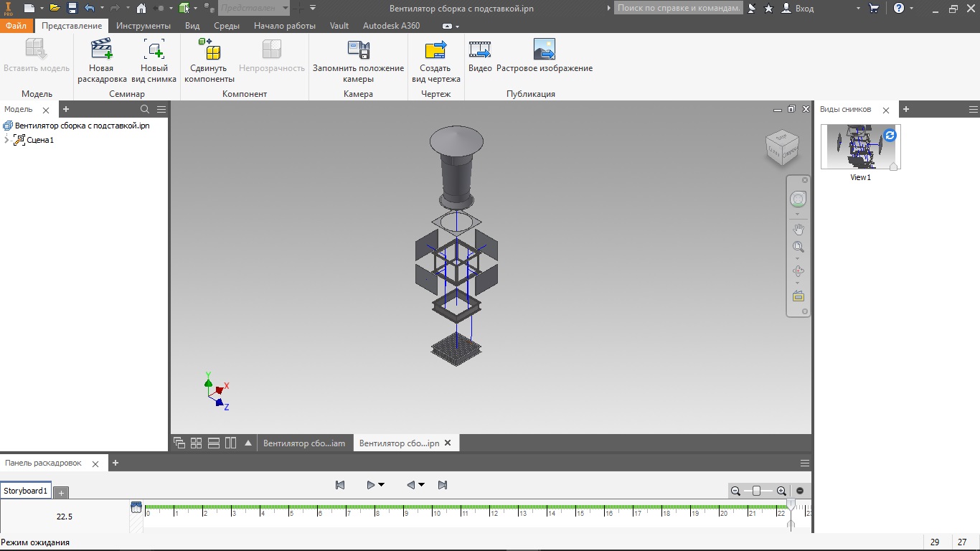This screenshot has height=551, width=980.
Task: Switch to Инструменты ribbon tab
Action: point(143,26)
